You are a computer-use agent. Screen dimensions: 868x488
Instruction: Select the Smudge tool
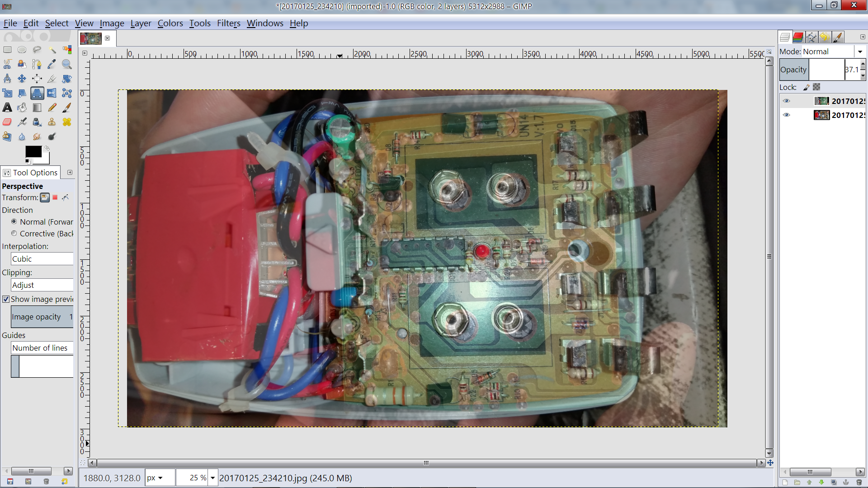coord(37,136)
